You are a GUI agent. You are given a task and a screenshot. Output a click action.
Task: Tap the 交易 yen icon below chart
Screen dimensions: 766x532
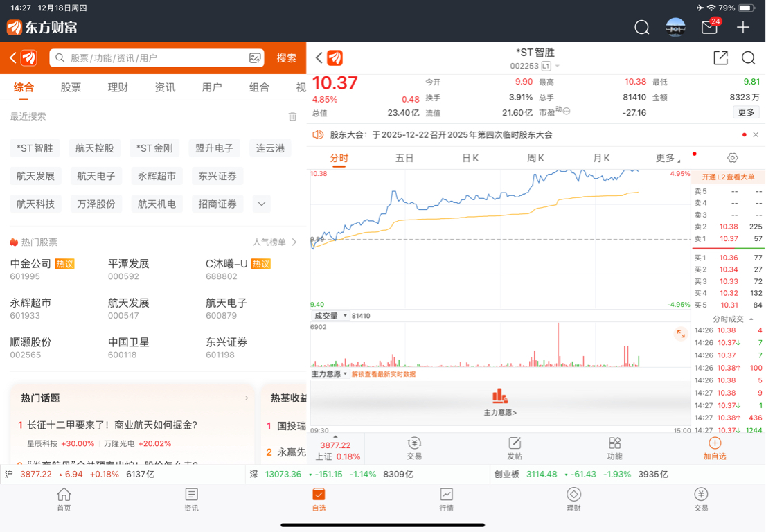[413, 443]
